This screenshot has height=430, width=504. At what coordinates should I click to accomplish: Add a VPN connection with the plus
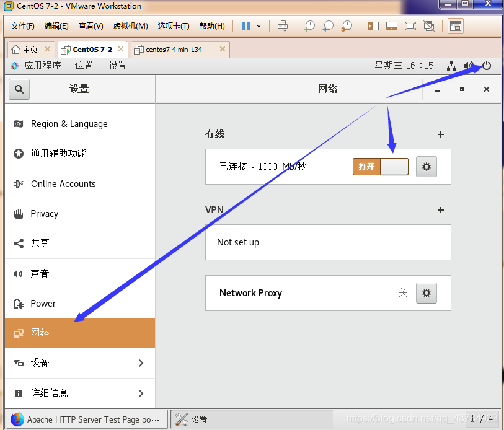coord(440,210)
